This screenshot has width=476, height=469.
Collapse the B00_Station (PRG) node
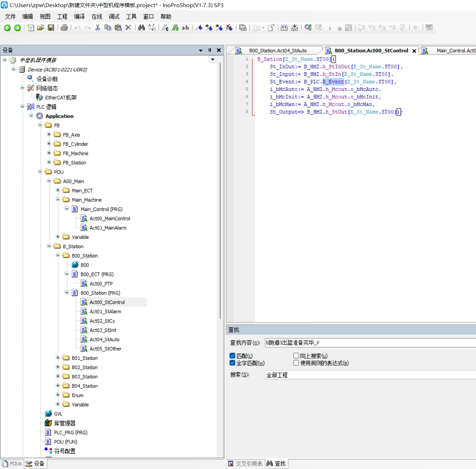pos(67,292)
